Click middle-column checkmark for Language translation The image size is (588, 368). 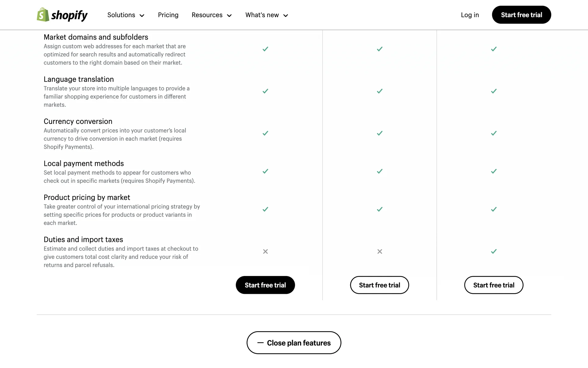point(379,91)
